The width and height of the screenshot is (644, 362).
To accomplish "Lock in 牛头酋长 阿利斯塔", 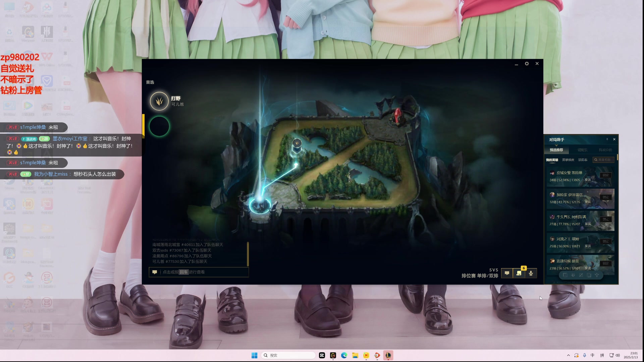I will [606, 219].
